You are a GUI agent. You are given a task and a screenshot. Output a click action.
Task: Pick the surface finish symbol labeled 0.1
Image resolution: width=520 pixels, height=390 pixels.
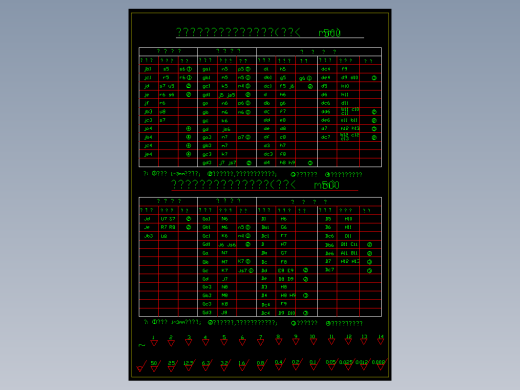[x=314, y=365]
